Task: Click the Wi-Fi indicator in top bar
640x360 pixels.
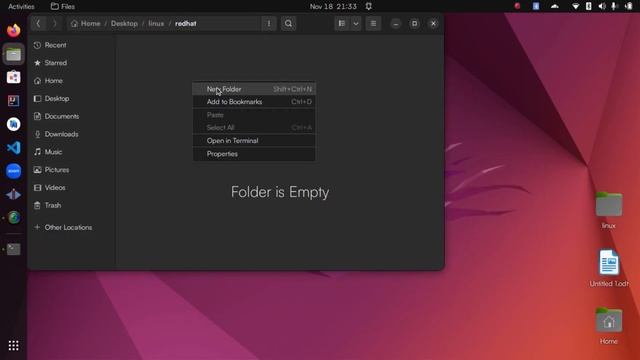Action: pyautogui.click(x=576, y=7)
